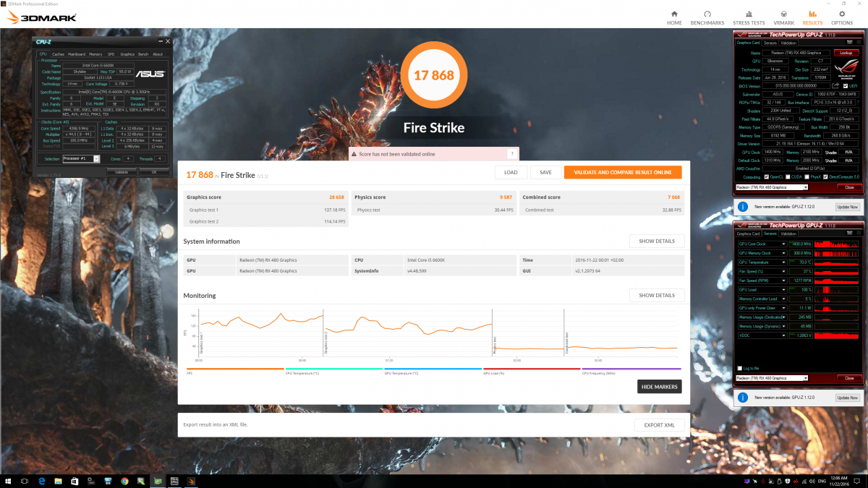The height and width of the screenshot is (488, 868).
Task: Click the SAVE result button
Action: point(545,172)
